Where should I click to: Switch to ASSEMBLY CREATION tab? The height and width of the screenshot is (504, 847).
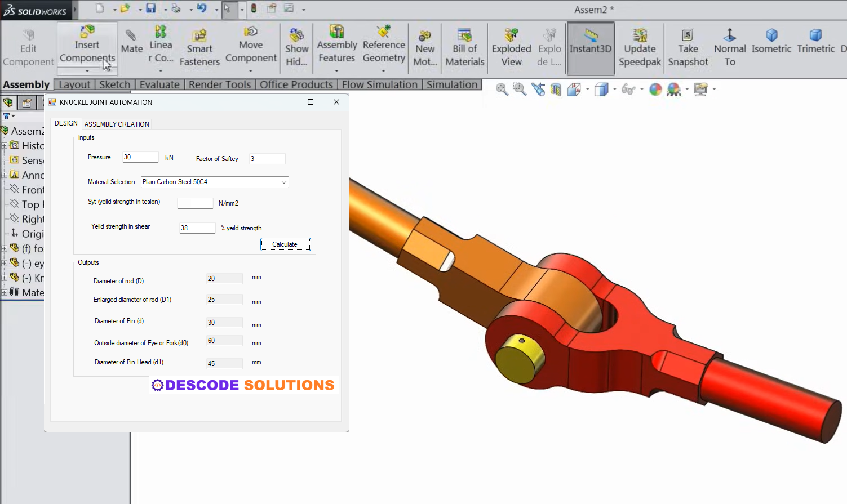tap(117, 124)
